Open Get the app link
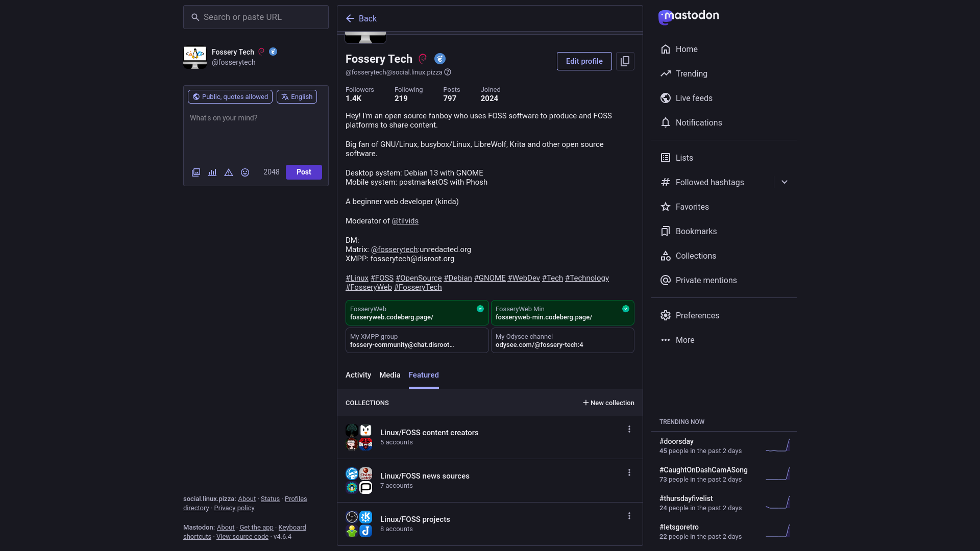 [x=256, y=528]
